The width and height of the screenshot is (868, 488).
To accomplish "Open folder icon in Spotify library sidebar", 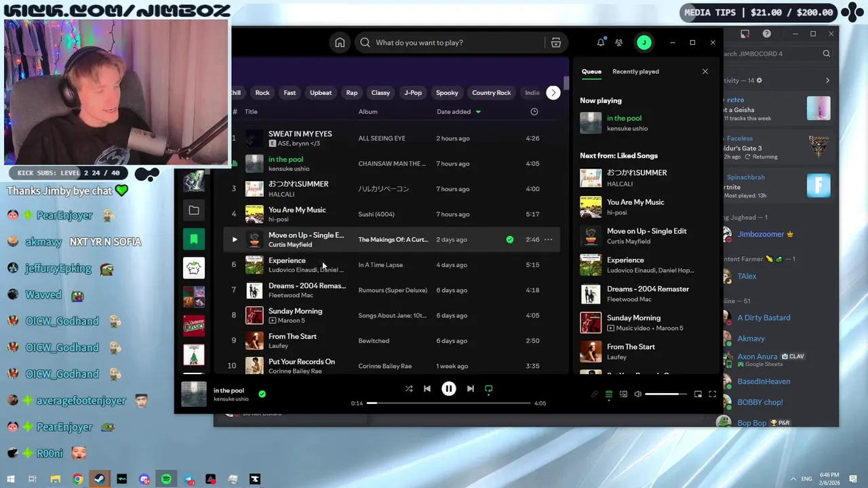I will coord(194,211).
